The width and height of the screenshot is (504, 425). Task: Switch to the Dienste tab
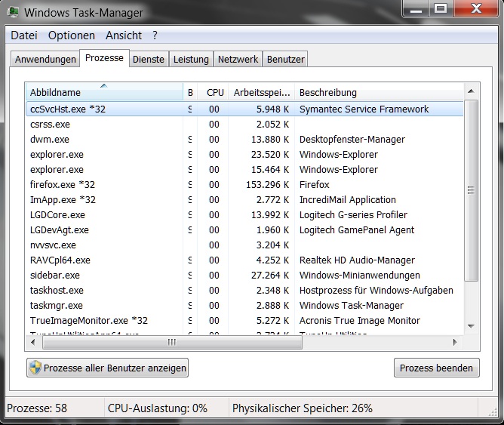click(x=149, y=59)
